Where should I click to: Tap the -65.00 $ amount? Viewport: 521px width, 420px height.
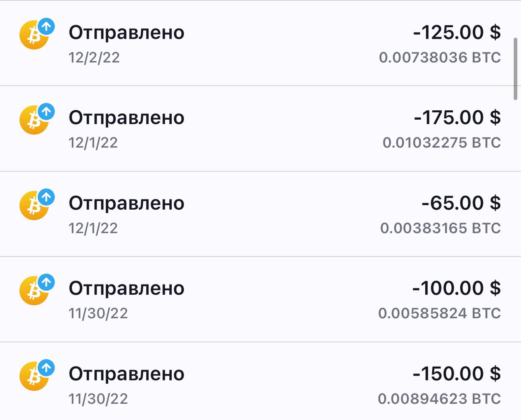click(461, 203)
